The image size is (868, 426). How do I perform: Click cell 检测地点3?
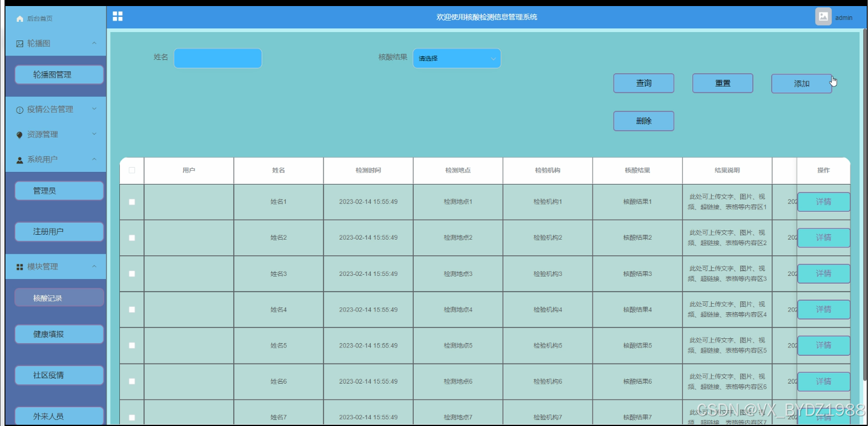(458, 274)
